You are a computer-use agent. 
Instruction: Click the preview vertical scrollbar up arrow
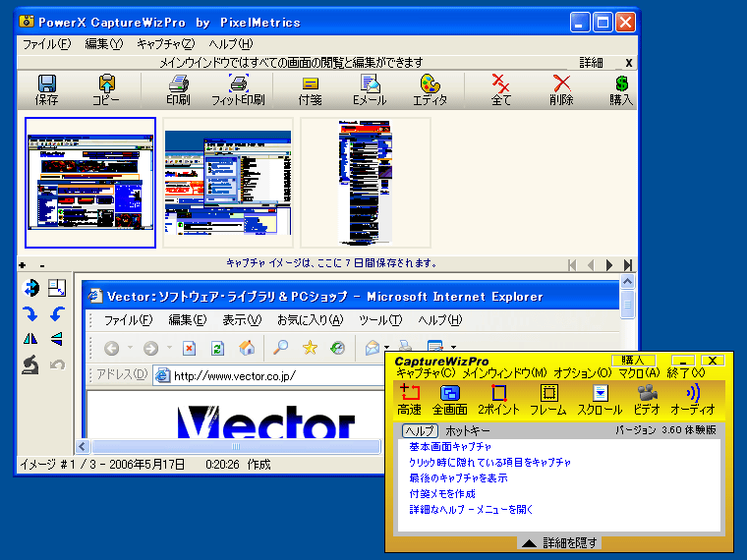point(627,281)
